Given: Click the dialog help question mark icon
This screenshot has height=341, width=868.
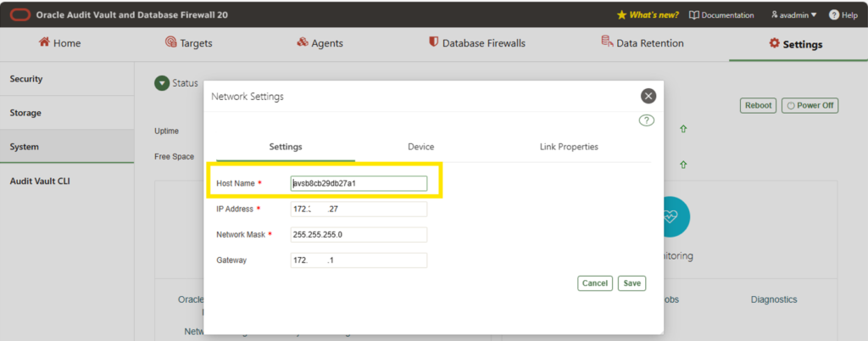Looking at the screenshot, I should point(647,120).
